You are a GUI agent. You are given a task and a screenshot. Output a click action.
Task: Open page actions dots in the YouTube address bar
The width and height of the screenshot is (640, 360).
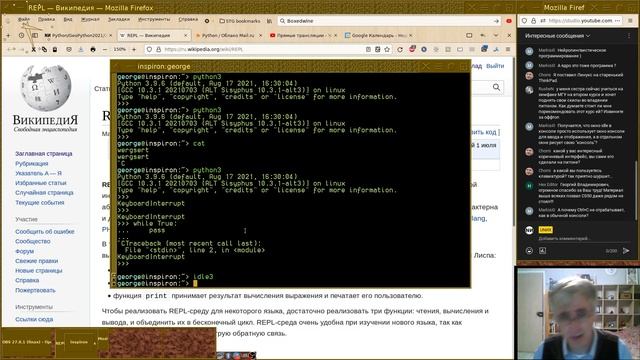coord(617,20)
